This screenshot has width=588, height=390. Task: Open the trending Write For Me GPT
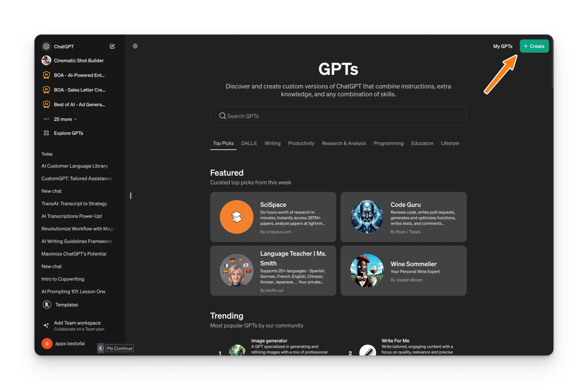404,347
